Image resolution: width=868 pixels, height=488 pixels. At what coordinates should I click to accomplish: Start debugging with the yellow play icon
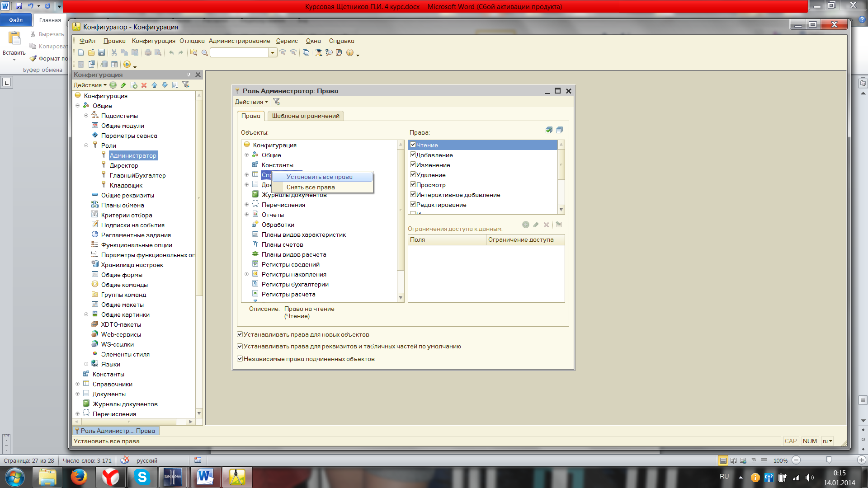pos(127,64)
